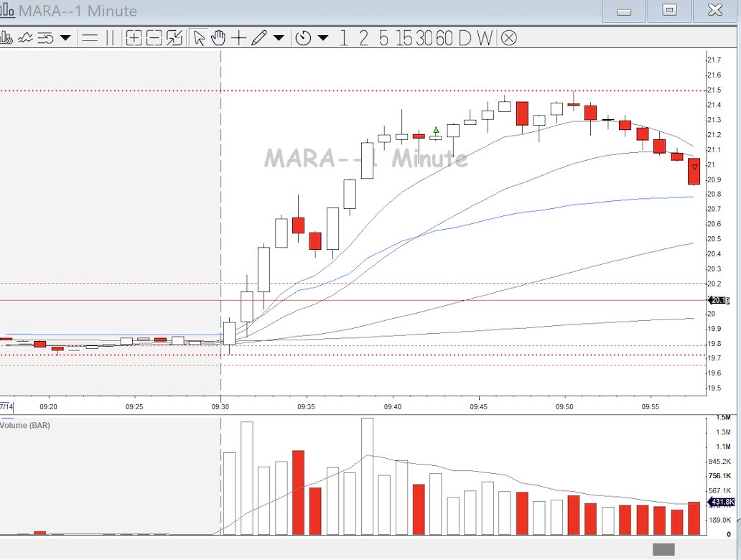Click the Volume (BAR) panel label
This screenshot has width=741, height=560.
[25, 425]
